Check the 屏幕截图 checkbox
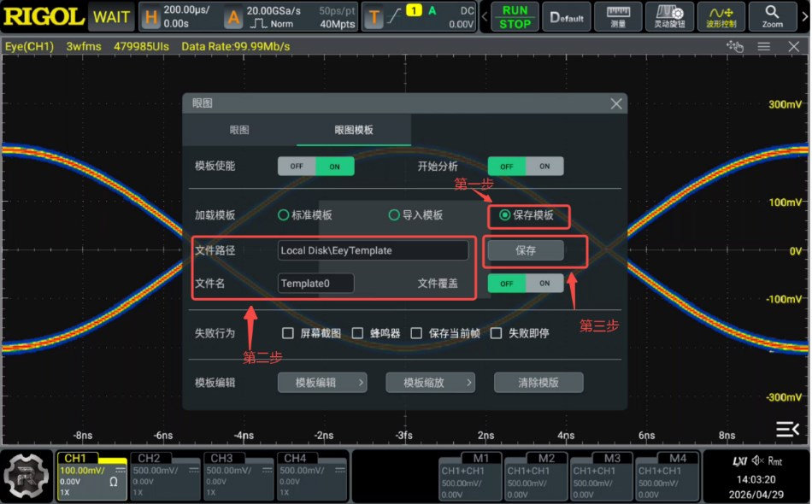812x504 pixels. [x=288, y=332]
